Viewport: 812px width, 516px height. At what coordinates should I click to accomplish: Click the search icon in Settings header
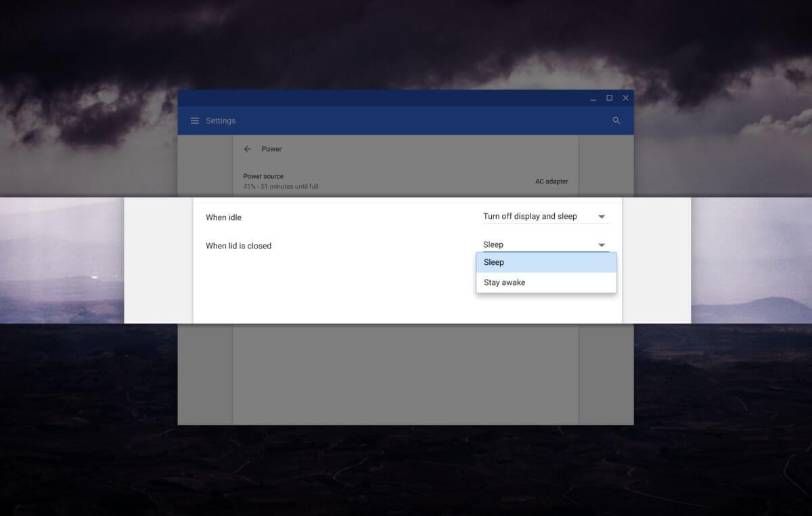click(x=616, y=121)
